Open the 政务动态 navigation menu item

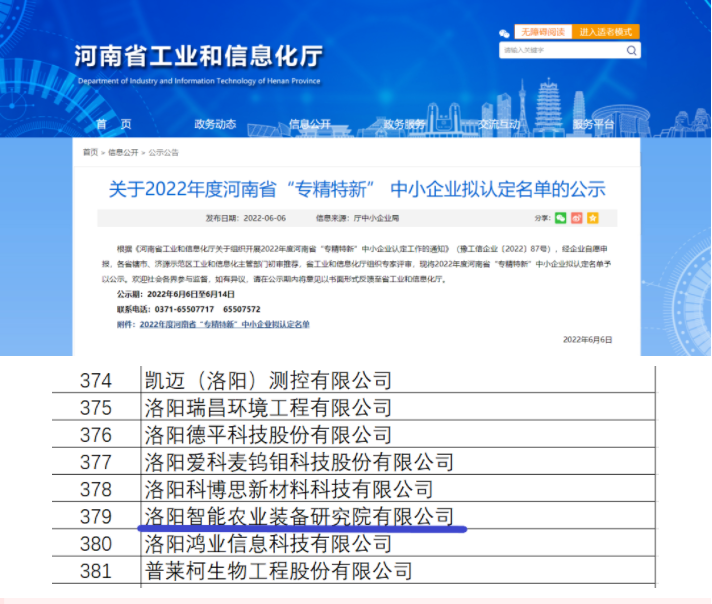click(215, 124)
